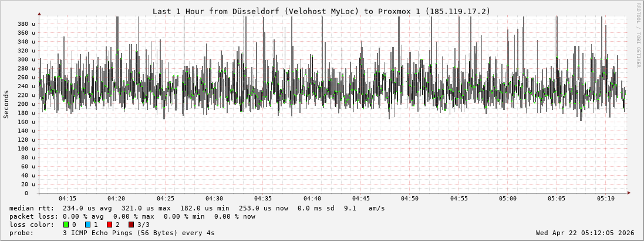
Task: Click the Wed Apr 22 timestamp text
Action: tap(585, 233)
